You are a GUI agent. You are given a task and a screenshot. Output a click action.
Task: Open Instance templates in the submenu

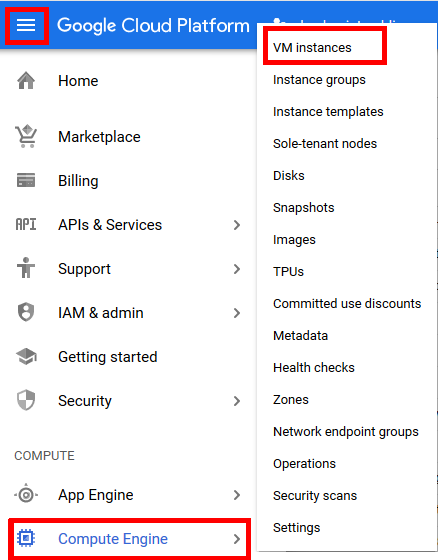point(328,112)
